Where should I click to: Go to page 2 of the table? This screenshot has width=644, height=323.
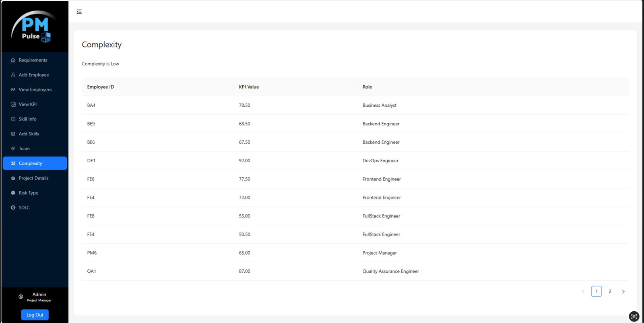point(610,292)
